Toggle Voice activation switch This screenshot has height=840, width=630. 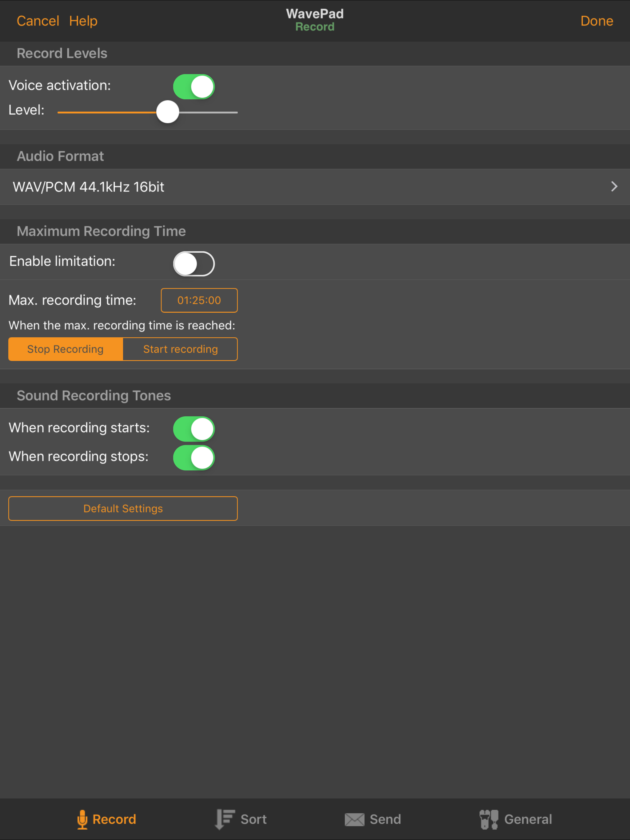[194, 87]
